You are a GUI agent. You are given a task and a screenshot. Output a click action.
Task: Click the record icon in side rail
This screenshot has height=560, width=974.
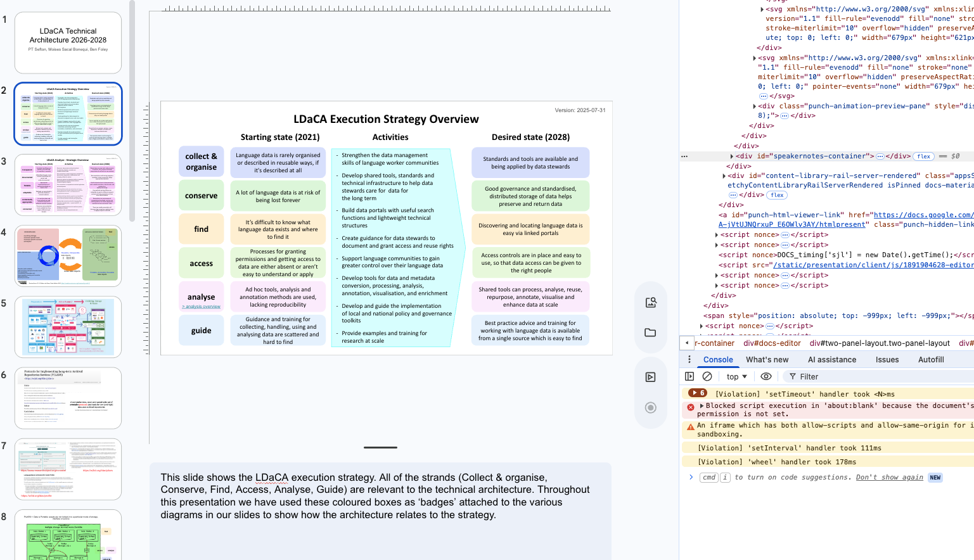tap(650, 407)
